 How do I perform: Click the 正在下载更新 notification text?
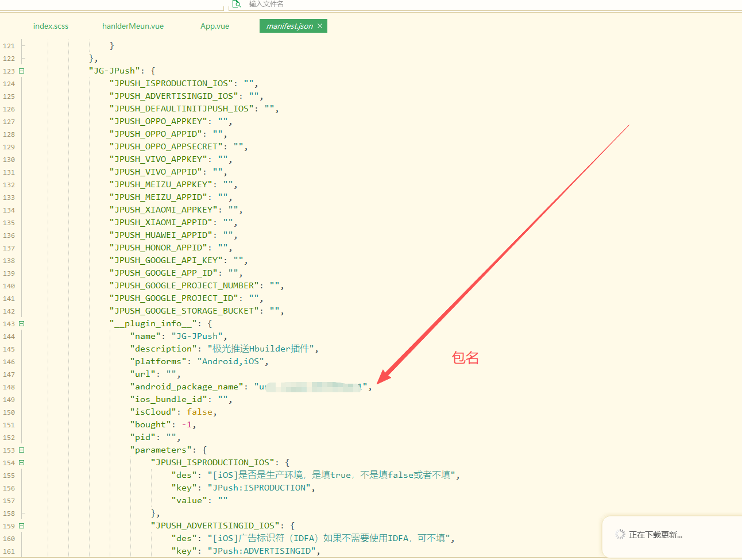(655, 535)
